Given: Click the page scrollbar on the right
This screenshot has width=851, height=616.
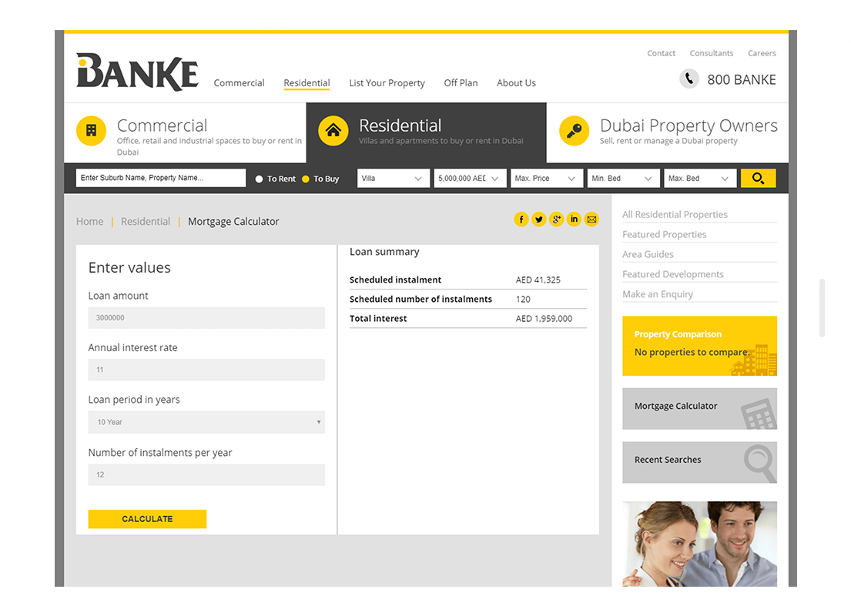Looking at the screenshot, I should tap(823, 308).
